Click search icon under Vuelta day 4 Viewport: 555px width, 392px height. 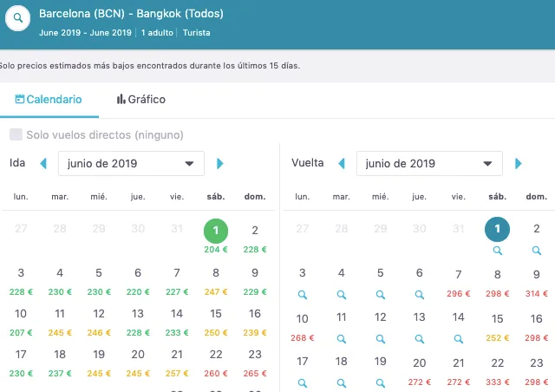tap(341, 295)
